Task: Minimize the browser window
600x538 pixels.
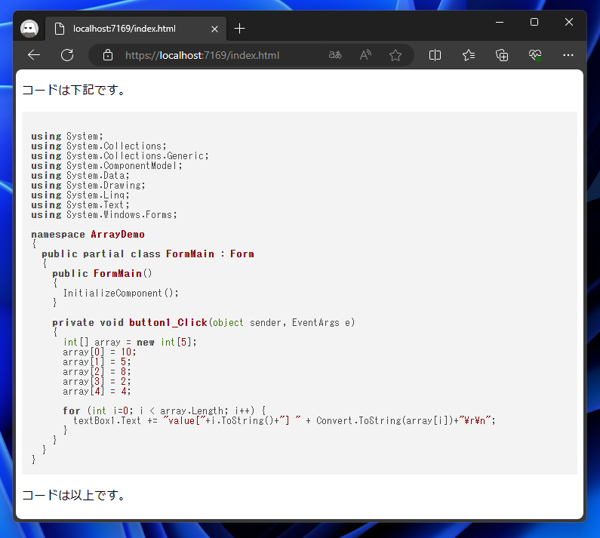Action: click(x=499, y=23)
